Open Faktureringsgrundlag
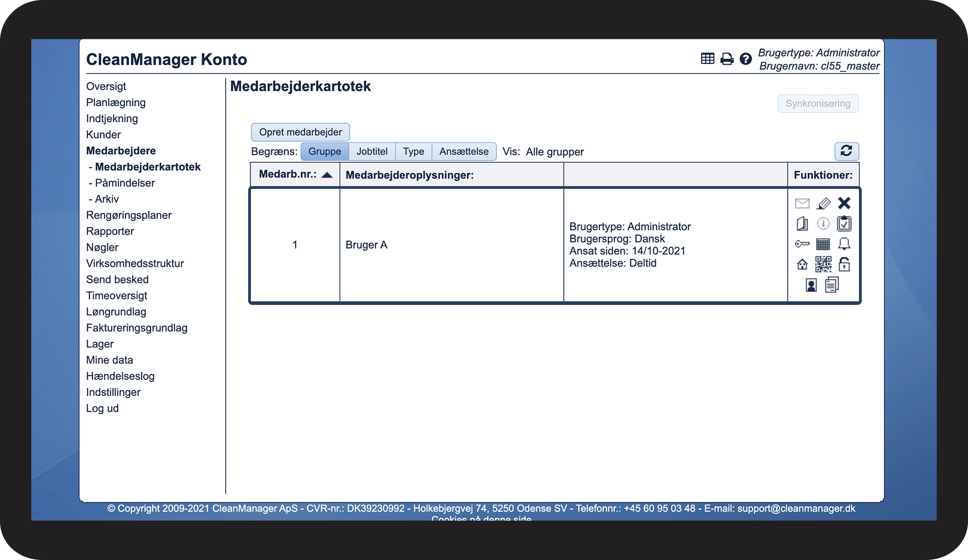The width and height of the screenshot is (968, 560). click(137, 328)
